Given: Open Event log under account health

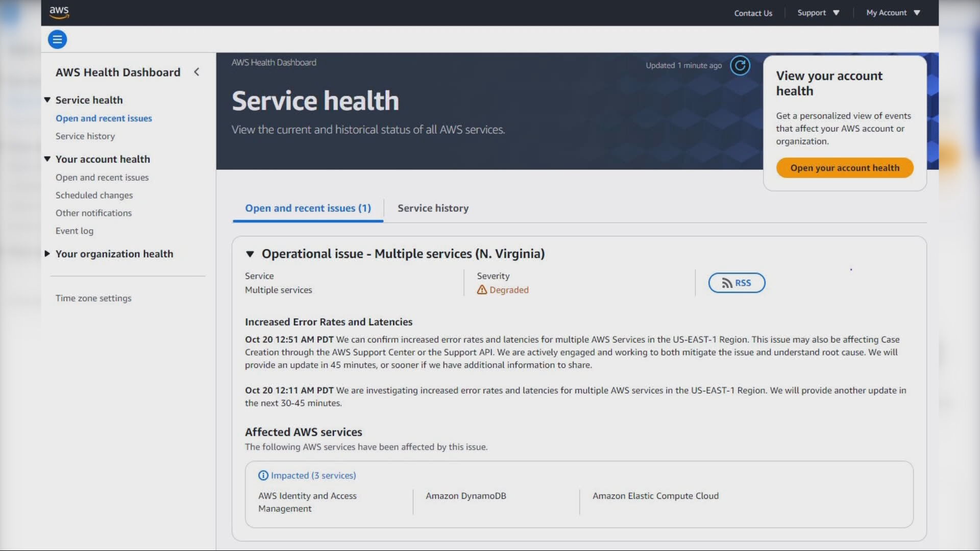Looking at the screenshot, I should [75, 231].
